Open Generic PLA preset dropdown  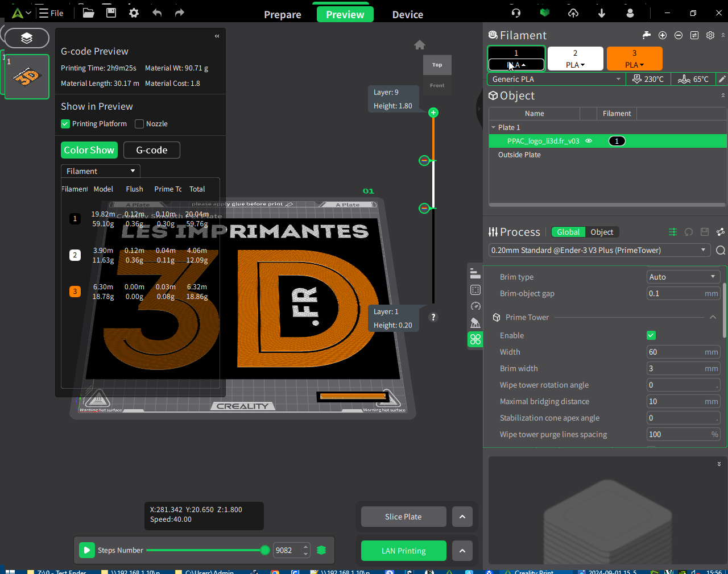pos(556,79)
